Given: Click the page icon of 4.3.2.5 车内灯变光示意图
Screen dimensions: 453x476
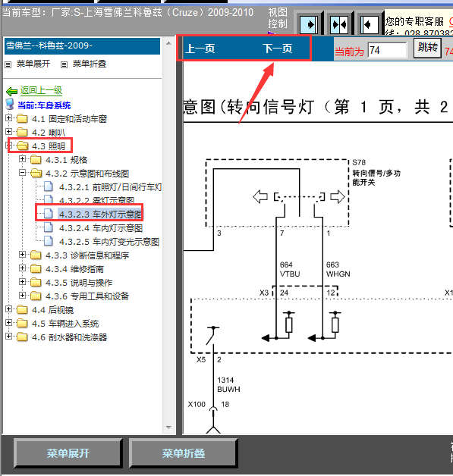Looking at the screenshot, I should click(49, 241).
